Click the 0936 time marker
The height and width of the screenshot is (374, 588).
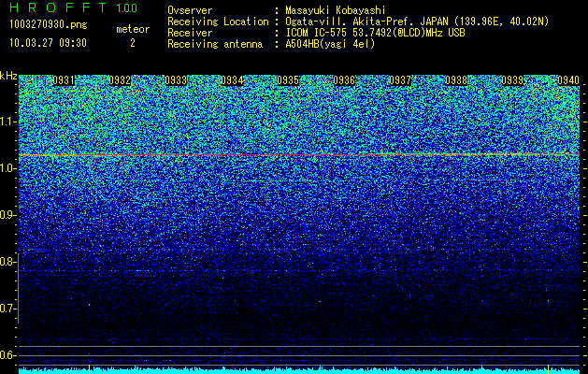(344, 80)
